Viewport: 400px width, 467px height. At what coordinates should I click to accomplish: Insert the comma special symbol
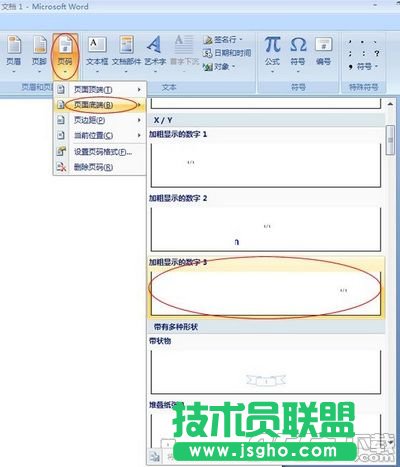350,42
